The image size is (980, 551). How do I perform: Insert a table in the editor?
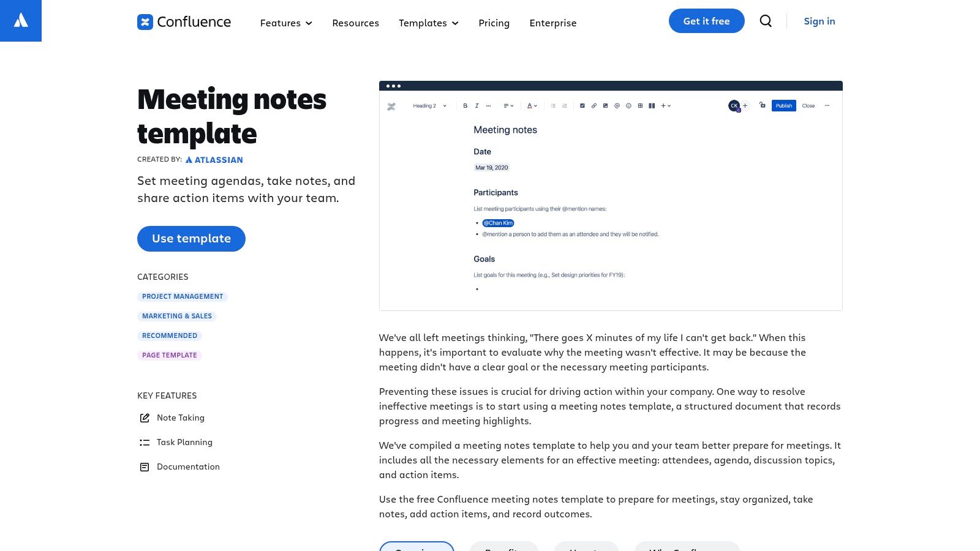tap(640, 105)
